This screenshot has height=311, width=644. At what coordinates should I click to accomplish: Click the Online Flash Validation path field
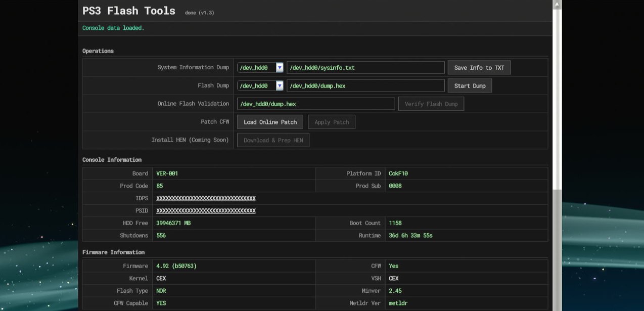(x=316, y=104)
